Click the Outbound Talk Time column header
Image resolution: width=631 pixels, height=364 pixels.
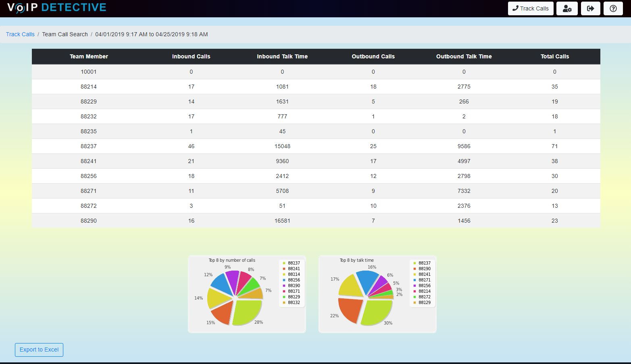click(464, 56)
